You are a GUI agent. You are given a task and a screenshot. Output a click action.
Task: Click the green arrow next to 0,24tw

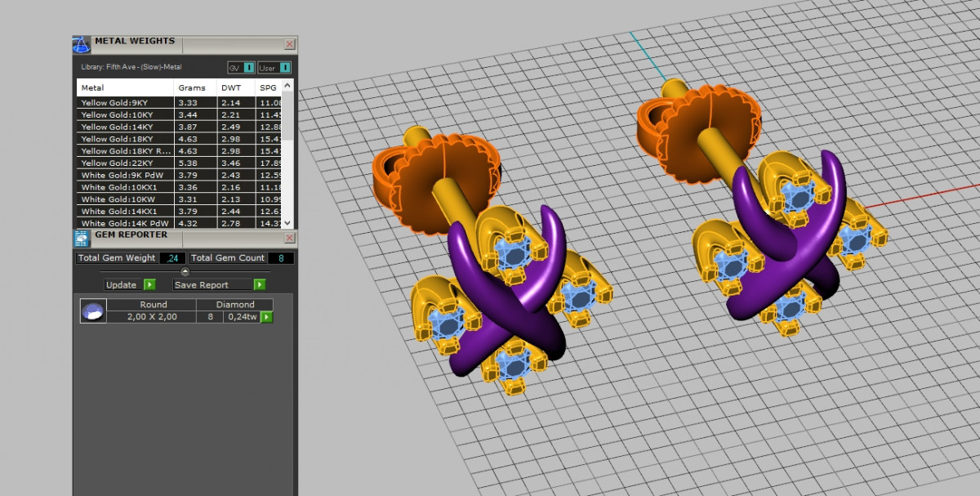tap(266, 317)
